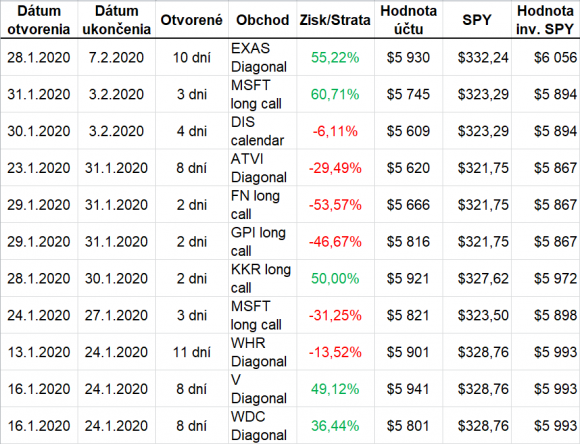Select the Zisk/Strata column header
580x444 pixels.
click(335, 20)
